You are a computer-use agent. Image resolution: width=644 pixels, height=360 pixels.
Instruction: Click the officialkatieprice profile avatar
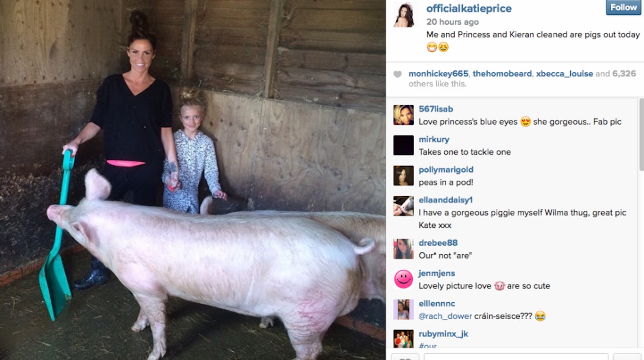403,14
